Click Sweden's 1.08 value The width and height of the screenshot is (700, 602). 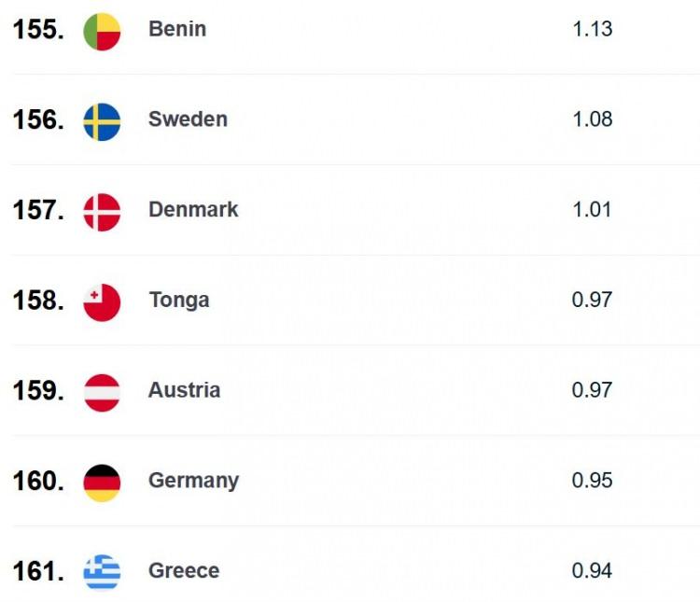point(593,119)
